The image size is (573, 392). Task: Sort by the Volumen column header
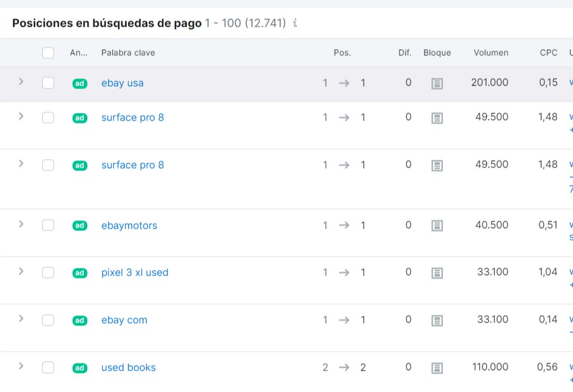point(490,53)
